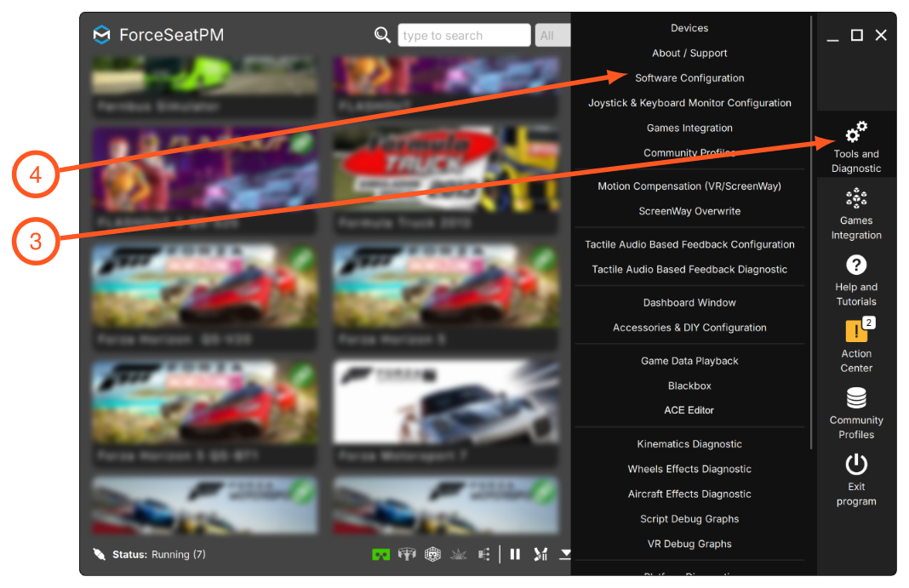Screen dimensions: 909x588
Task: Open the Games Integration sidebar icon
Action: tap(855, 214)
